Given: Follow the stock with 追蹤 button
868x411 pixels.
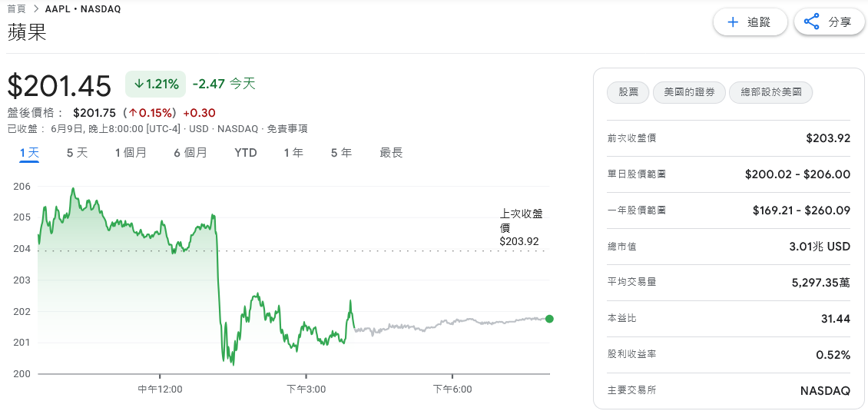Looking at the screenshot, I should click(750, 22).
